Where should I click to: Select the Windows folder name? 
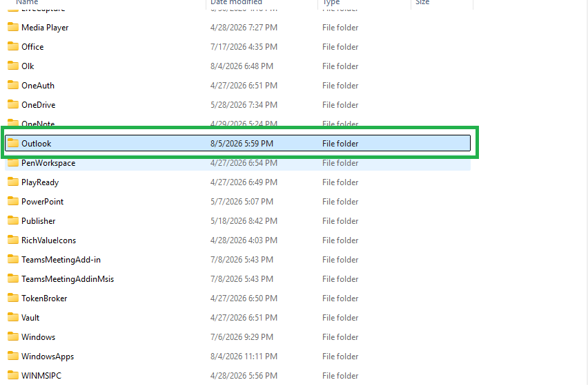(38, 336)
